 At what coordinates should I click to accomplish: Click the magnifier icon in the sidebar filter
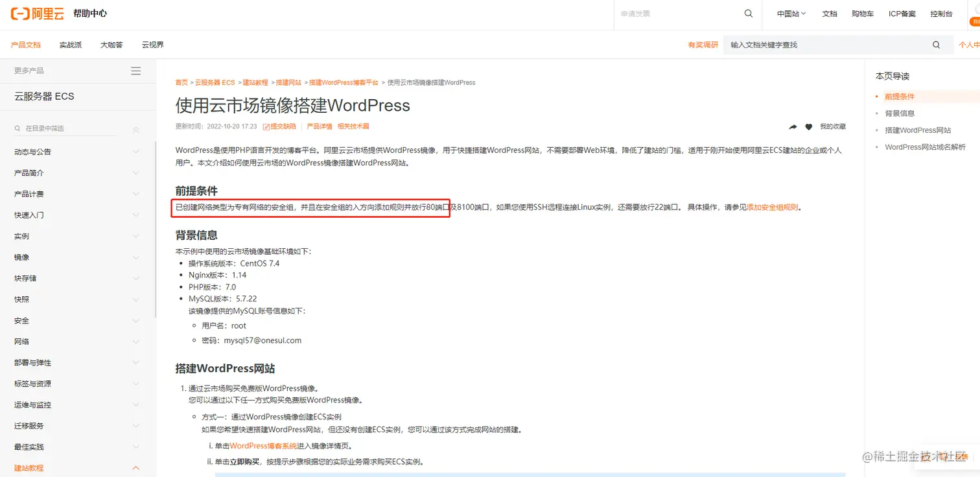(17, 128)
